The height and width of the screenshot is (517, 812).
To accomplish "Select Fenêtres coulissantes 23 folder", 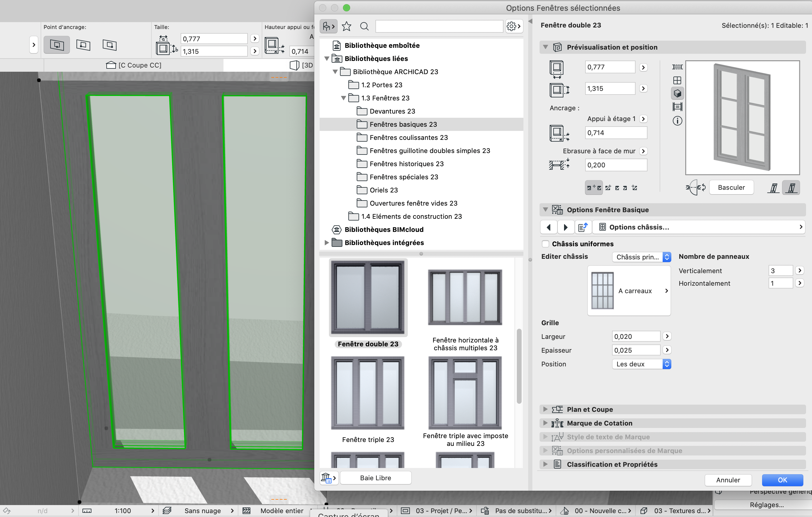I will [408, 137].
